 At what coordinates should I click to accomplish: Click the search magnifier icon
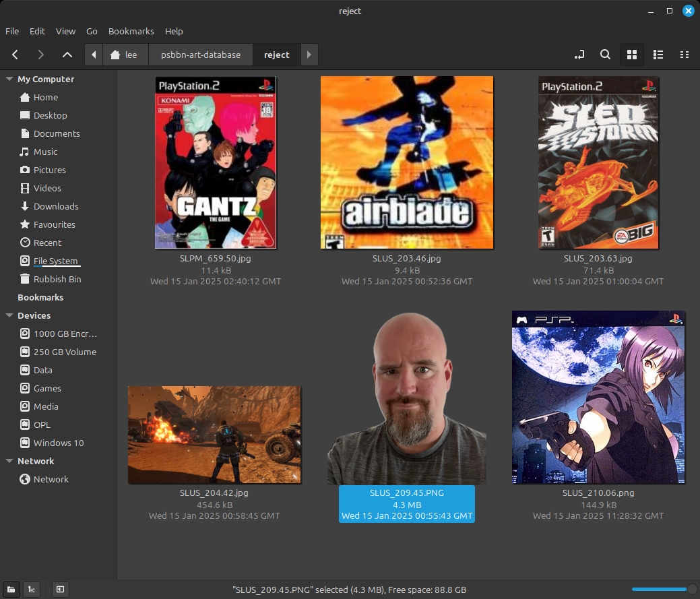point(605,55)
